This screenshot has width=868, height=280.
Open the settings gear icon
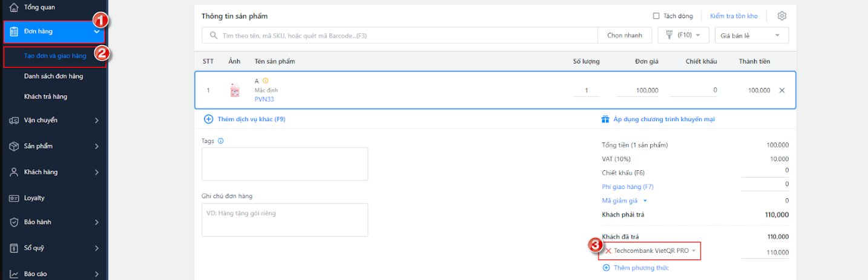[x=781, y=16]
